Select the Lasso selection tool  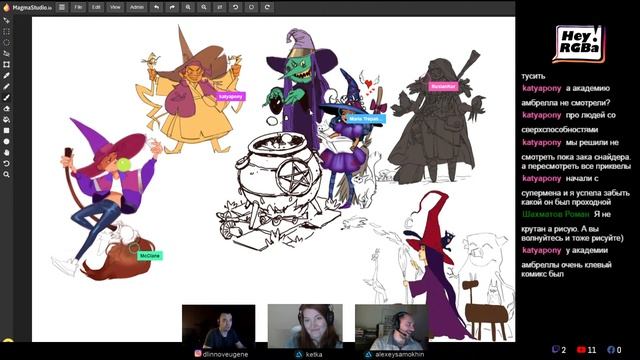(7, 53)
